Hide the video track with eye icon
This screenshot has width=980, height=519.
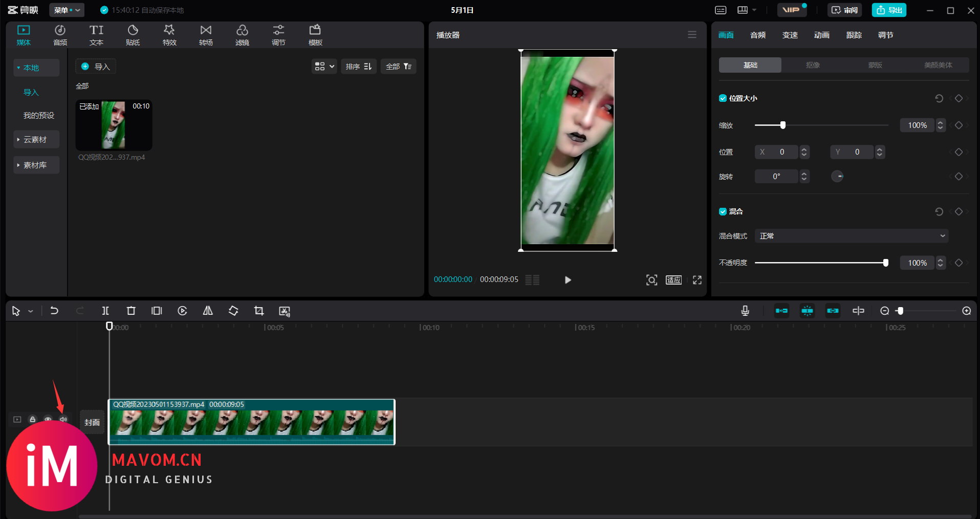(48, 419)
